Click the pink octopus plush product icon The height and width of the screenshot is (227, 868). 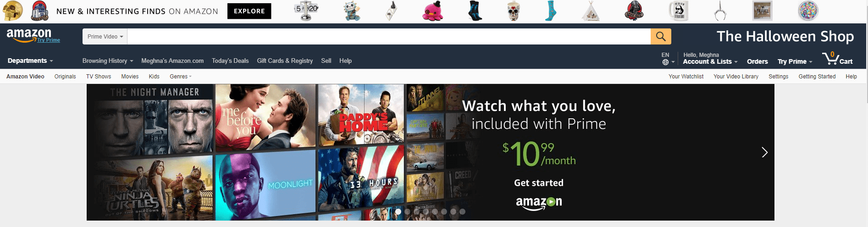(432, 11)
